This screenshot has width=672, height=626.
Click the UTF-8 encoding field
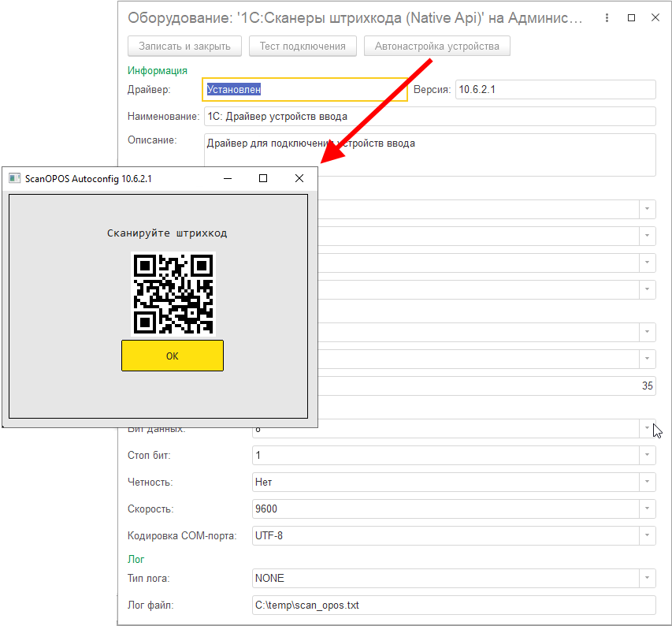click(446, 535)
